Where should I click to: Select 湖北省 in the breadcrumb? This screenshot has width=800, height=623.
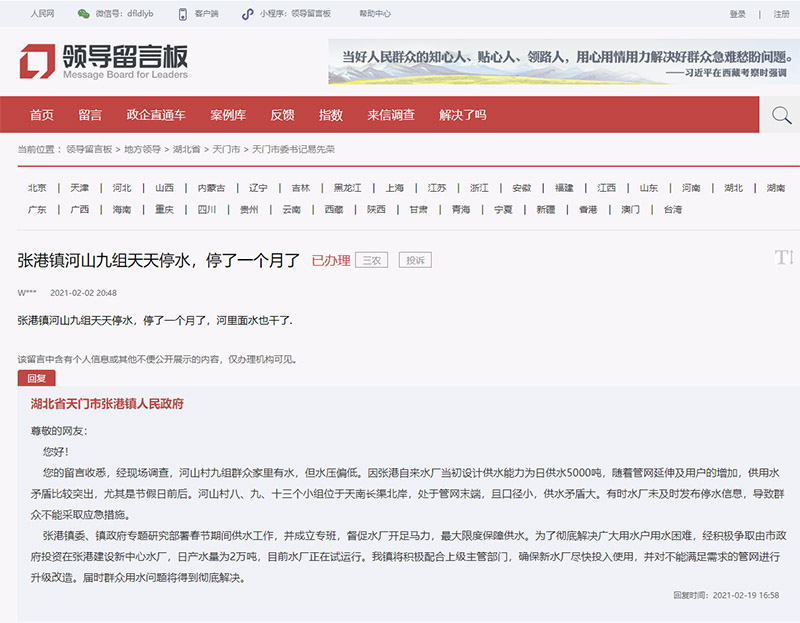(186, 149)
